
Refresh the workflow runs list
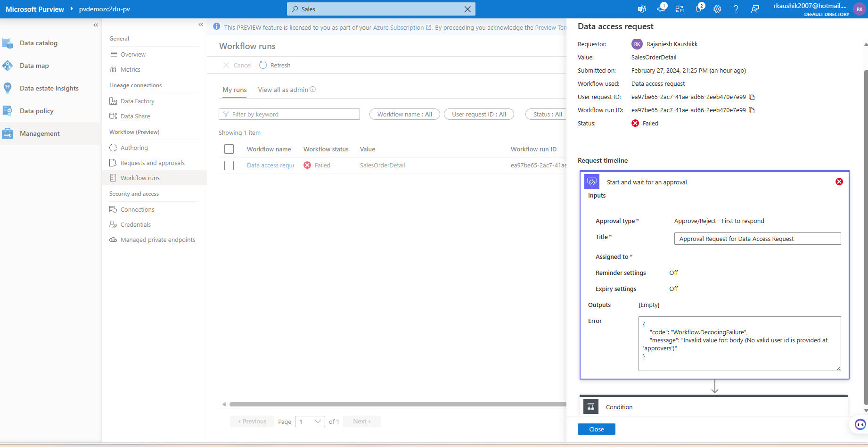click(275, 65)
